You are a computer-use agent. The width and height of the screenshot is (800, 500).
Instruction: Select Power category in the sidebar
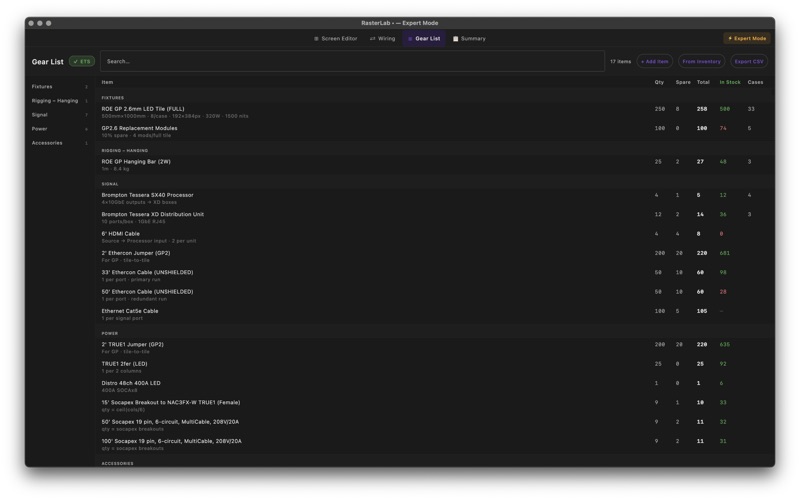[x=60, y=129]
